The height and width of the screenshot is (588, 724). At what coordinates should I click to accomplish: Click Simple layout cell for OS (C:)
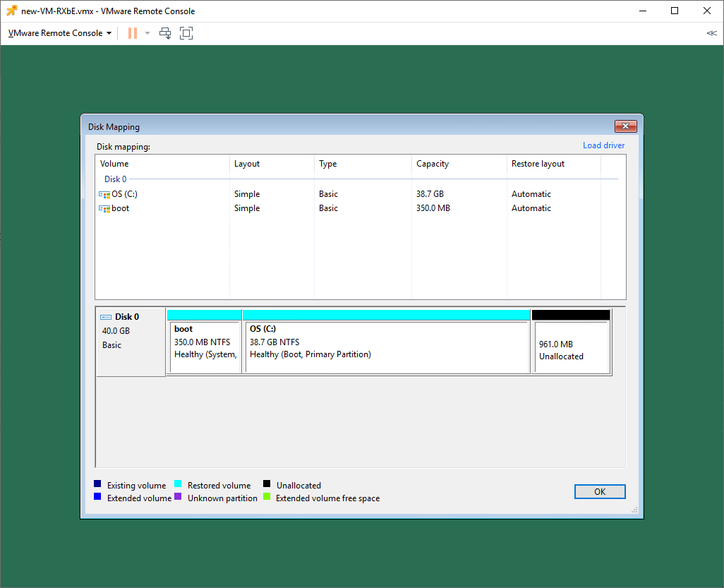(x=247, y=194)
